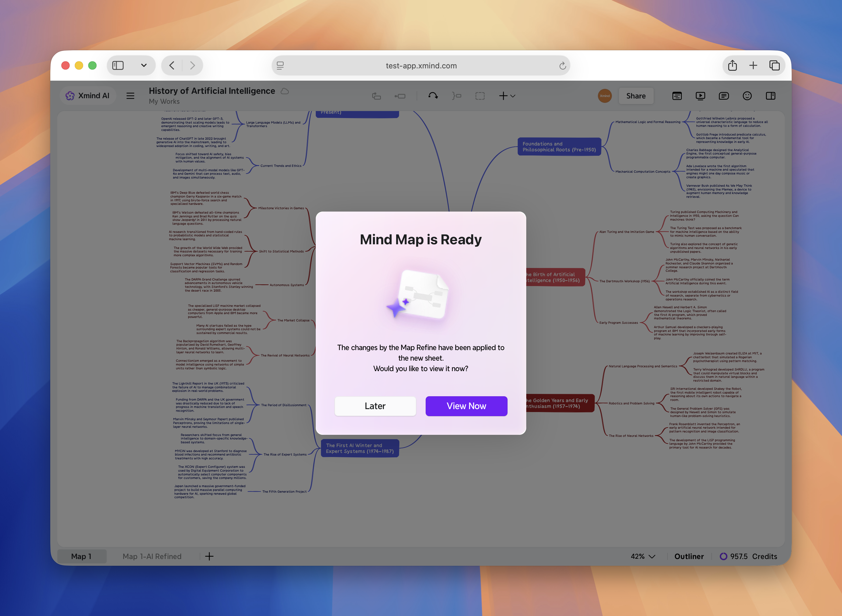Click the cloud sync status icon
Screen dimensions: 842x616
[x=285, y=91]
